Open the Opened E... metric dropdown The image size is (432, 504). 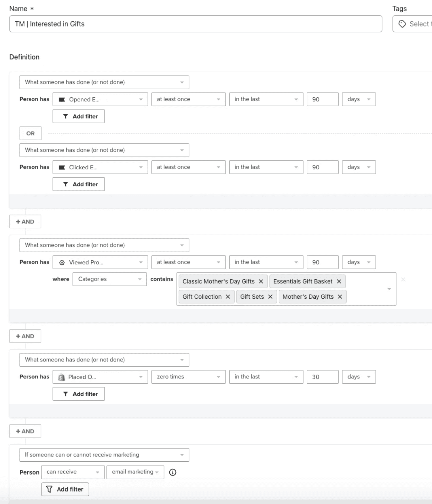(x=100, y=99)
